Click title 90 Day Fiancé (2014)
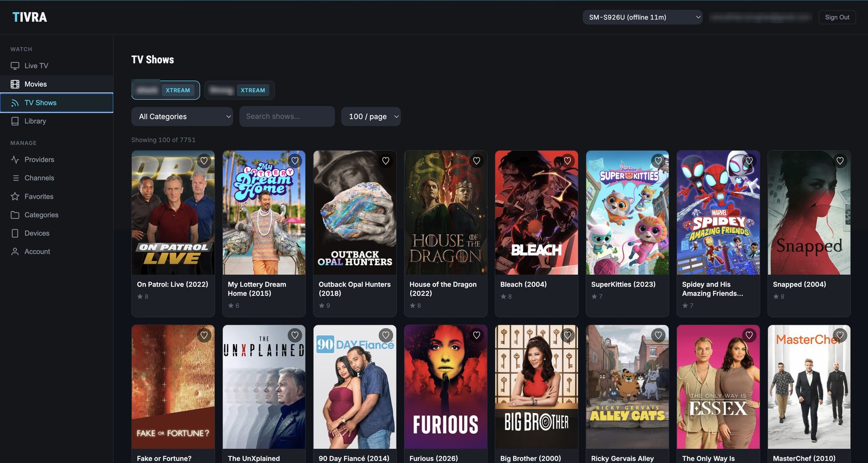The width and height of the screenshot is (868, 463). (354, 459)
